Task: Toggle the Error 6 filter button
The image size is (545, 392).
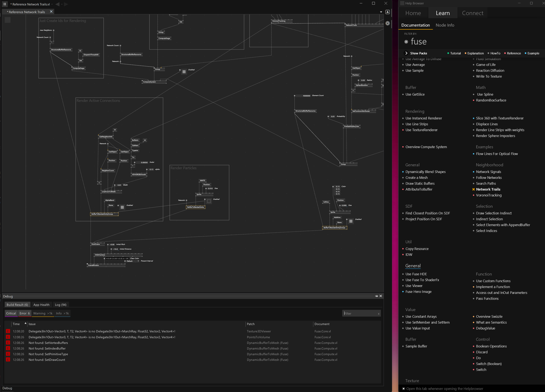Action: 24,313
